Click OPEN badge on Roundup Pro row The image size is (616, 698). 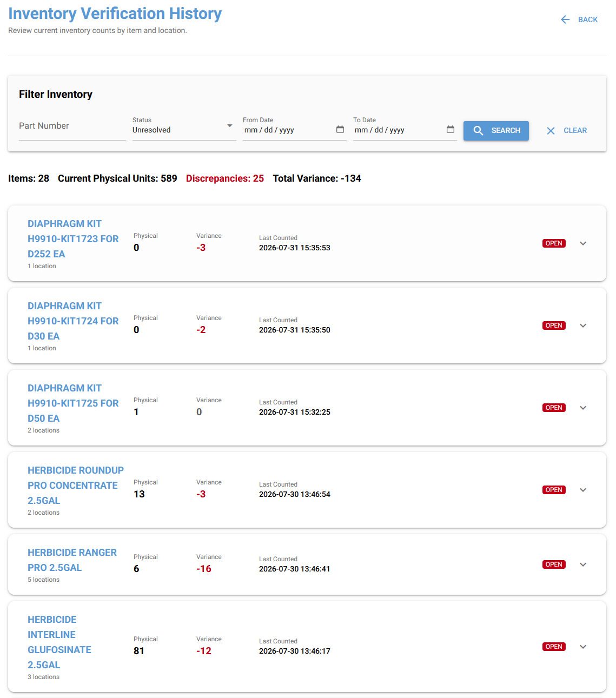[554, 490]
